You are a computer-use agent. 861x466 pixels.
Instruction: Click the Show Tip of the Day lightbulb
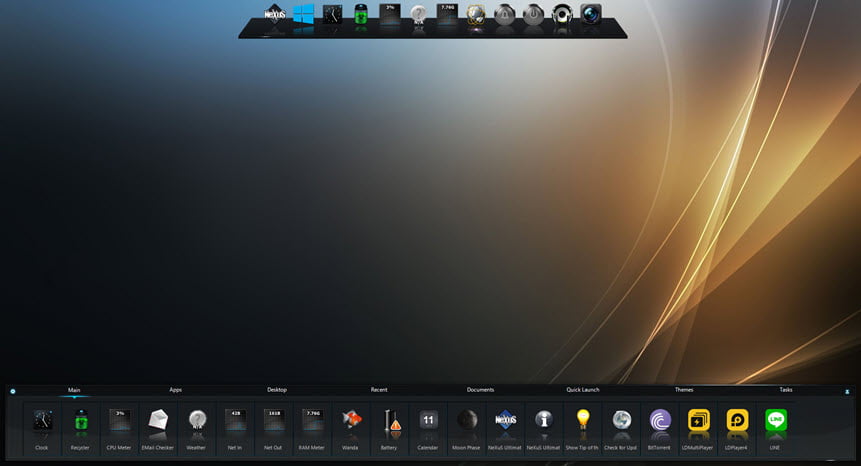[x=583, y=421]
